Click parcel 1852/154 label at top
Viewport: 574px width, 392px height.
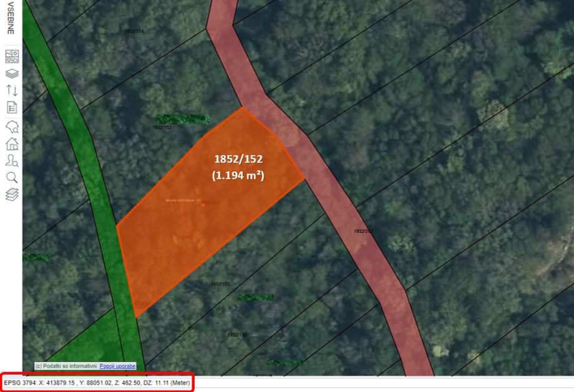click(134, 31)
